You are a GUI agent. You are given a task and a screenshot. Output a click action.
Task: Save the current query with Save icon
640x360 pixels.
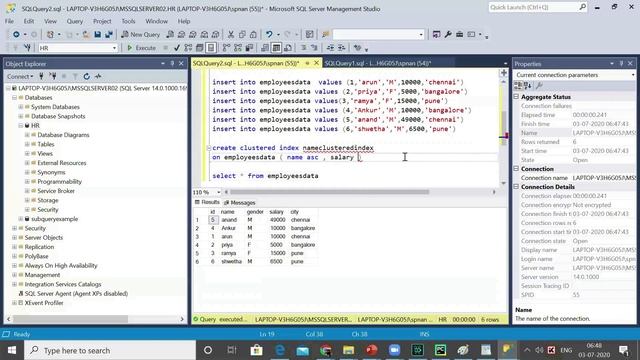click(98, 35)
